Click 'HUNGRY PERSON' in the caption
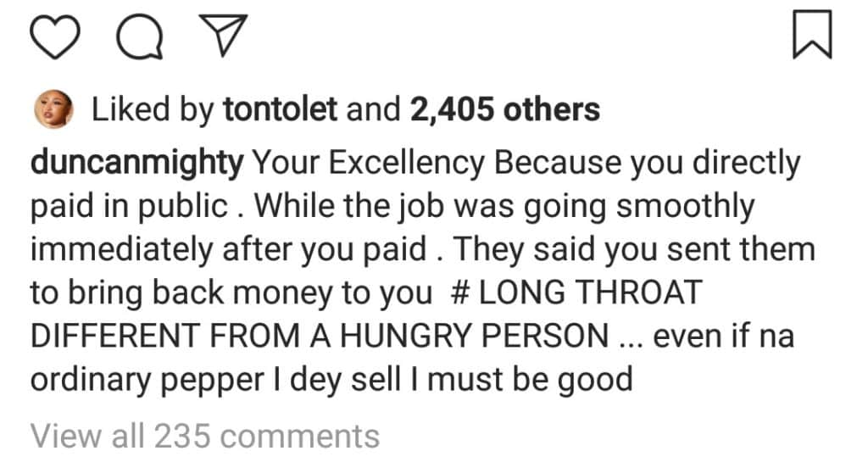This screenshot has height=462, width=868. tap(474, 336)
